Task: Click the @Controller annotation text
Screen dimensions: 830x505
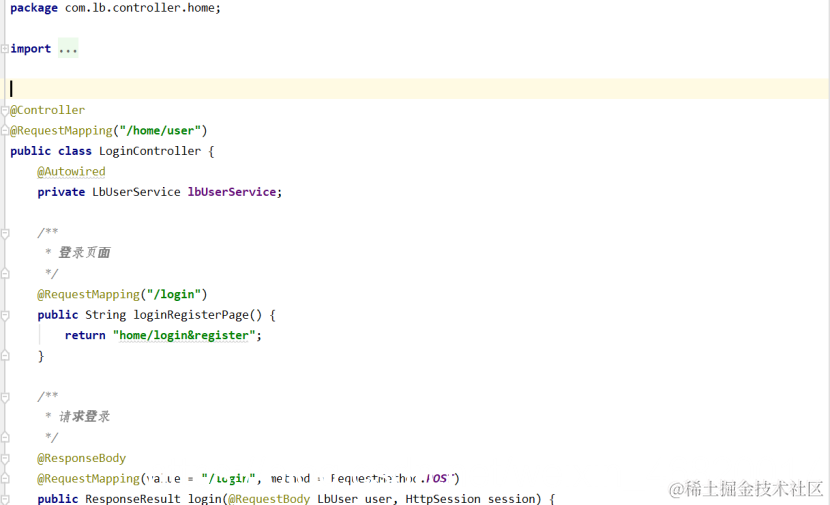Action: (48, 110)
